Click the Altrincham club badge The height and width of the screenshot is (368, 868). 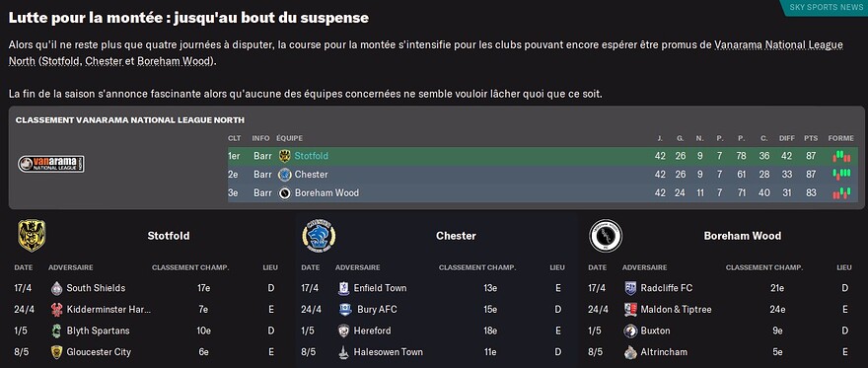point(630,352)
